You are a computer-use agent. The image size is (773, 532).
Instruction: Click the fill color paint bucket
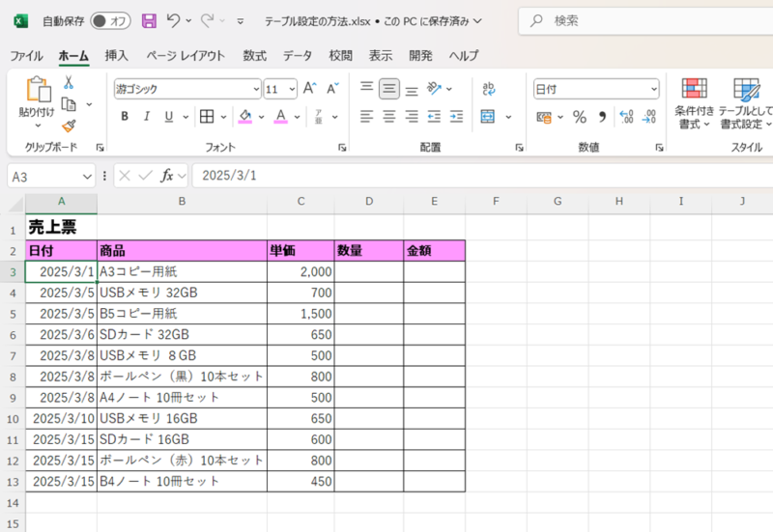244,117
